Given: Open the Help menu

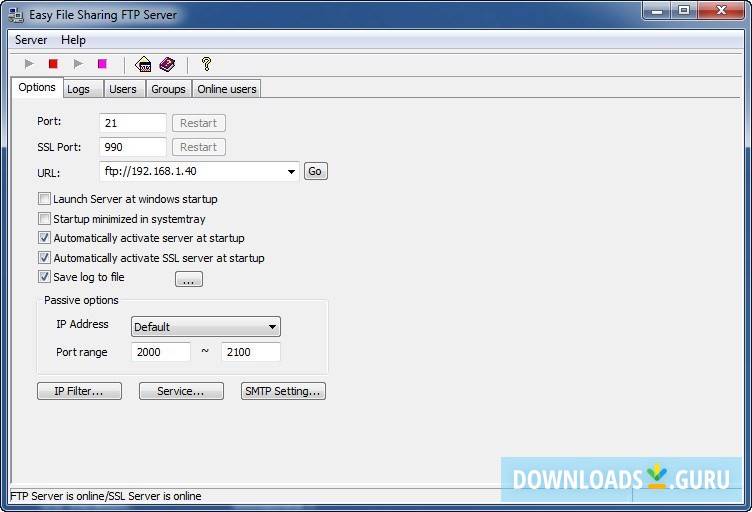Looking at the screenshot, I should (73, 40).
